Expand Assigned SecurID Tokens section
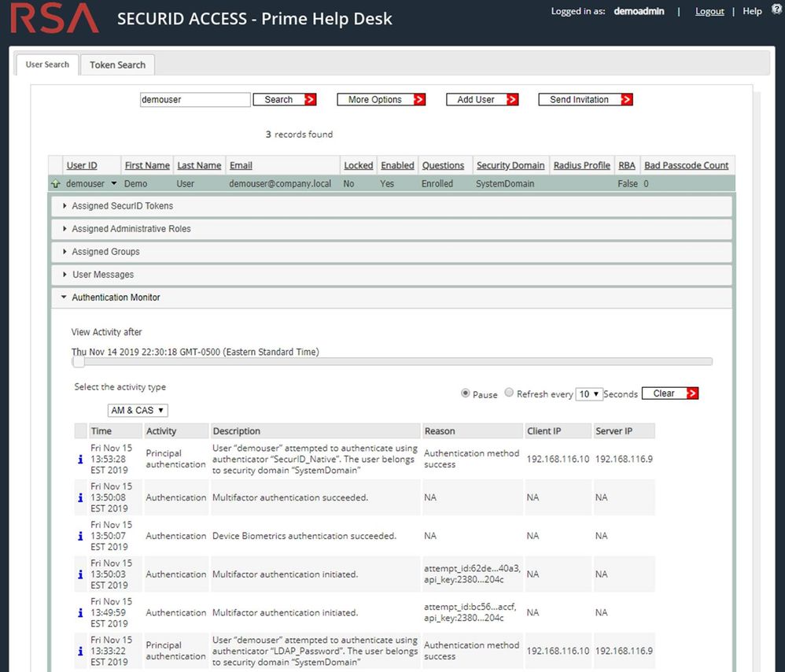The width and height of the screenshot is (785, 672). 122,206
